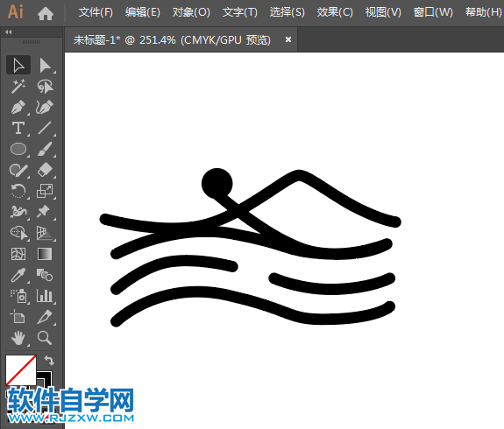Select the Slice tool
504x429 pixels.
click(45, 317)
